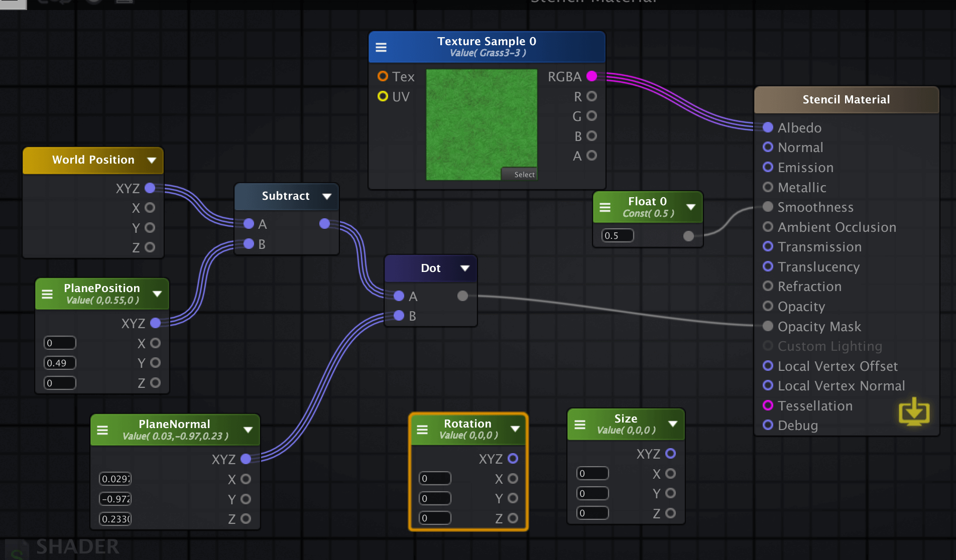The height and width of the screenshot is (560, 956).
Task: Expand World Position node dropdown arrow
Action: 152,160
